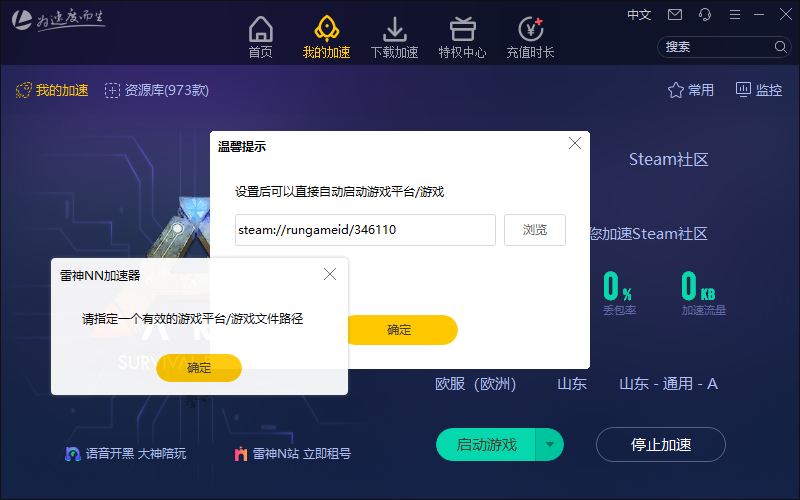Open customer support headset icon
The width and height of the screenshot is (800, 500).
coord(705,15)
